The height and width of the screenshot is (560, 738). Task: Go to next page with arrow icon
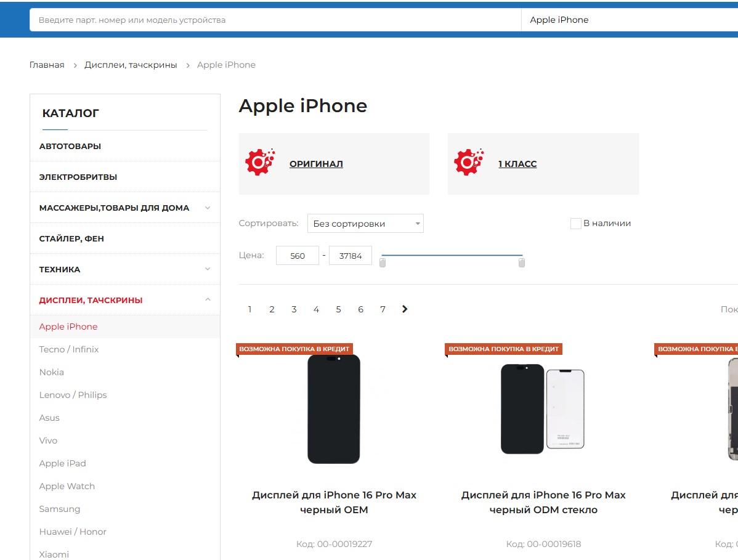[405, 309]
